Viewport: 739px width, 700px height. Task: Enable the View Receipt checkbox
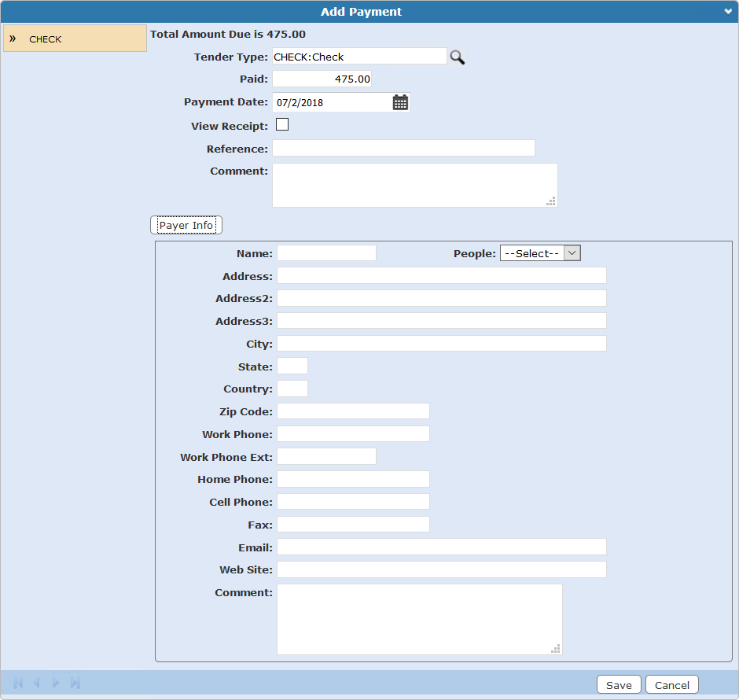coord(282,124)
